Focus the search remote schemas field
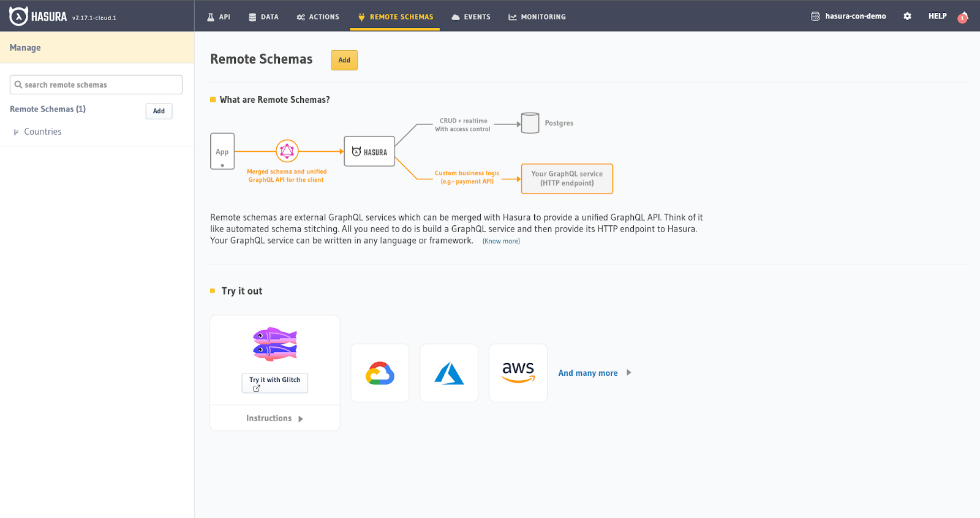This screenshot has width=980, height=518. 96,84
